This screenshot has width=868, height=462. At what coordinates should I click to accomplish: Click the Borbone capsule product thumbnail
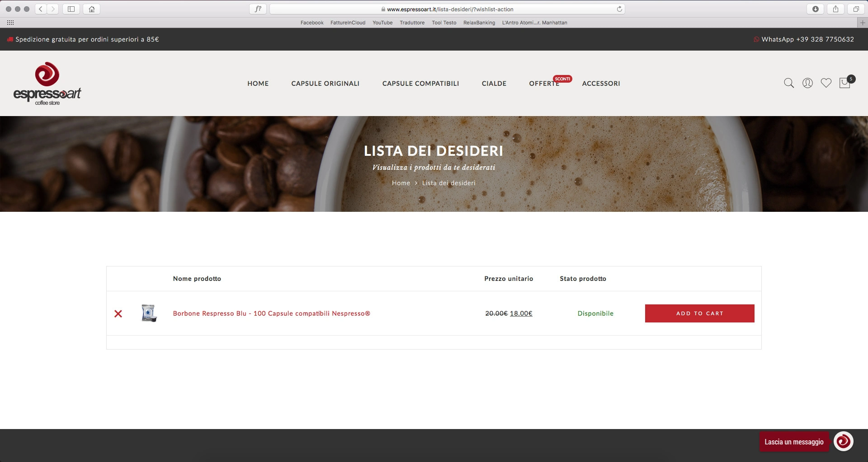click(x=149, y=313)
